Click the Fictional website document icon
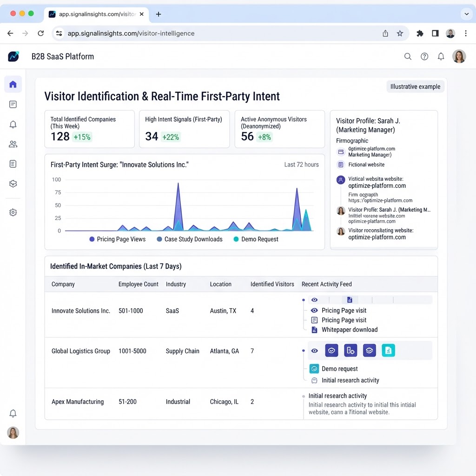This screenshot has height=476, width=476. (x=341, y=165)
